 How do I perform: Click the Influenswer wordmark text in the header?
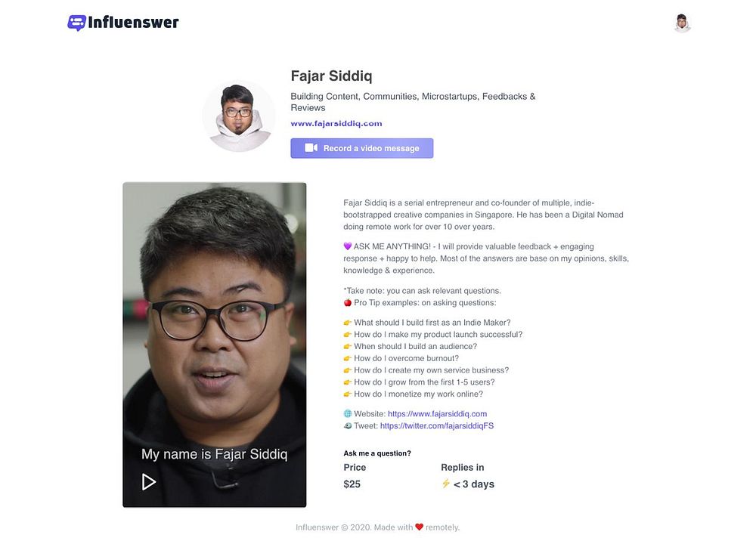point(134,22)
